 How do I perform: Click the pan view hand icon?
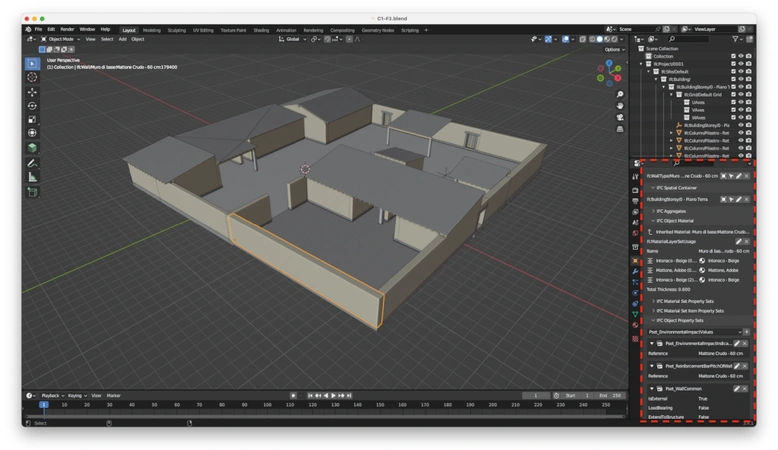point(620,106)
